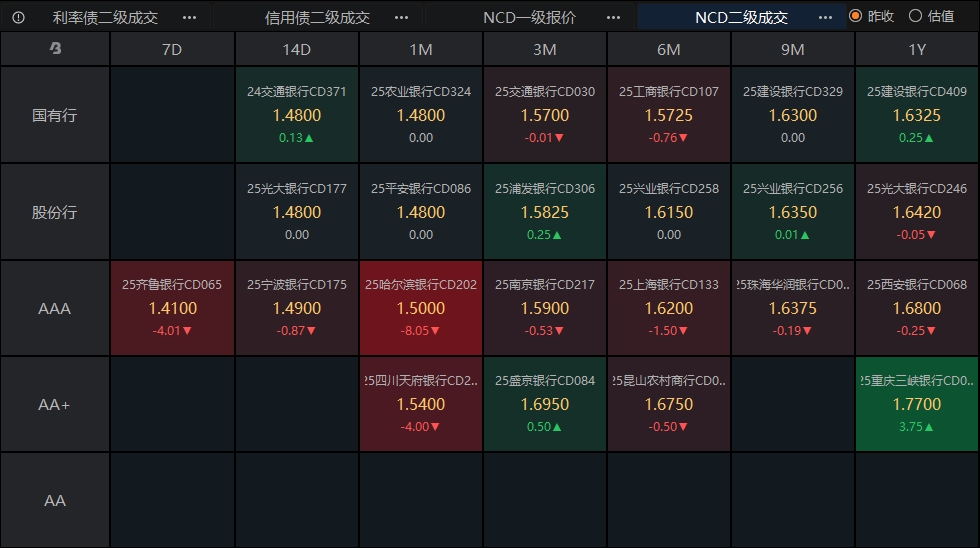Open the 25盛京银行CD084 cell
Viewport: 980px width, 548px height.
point(544,404)
